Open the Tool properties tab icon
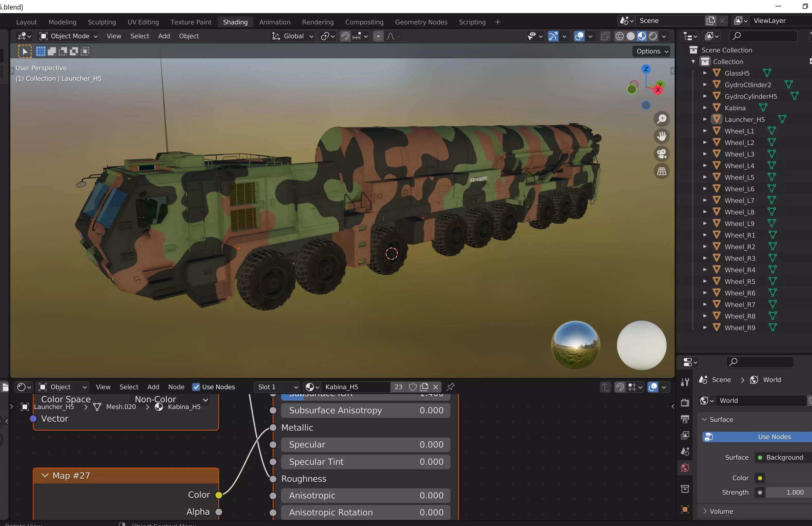 click(685, 382)
